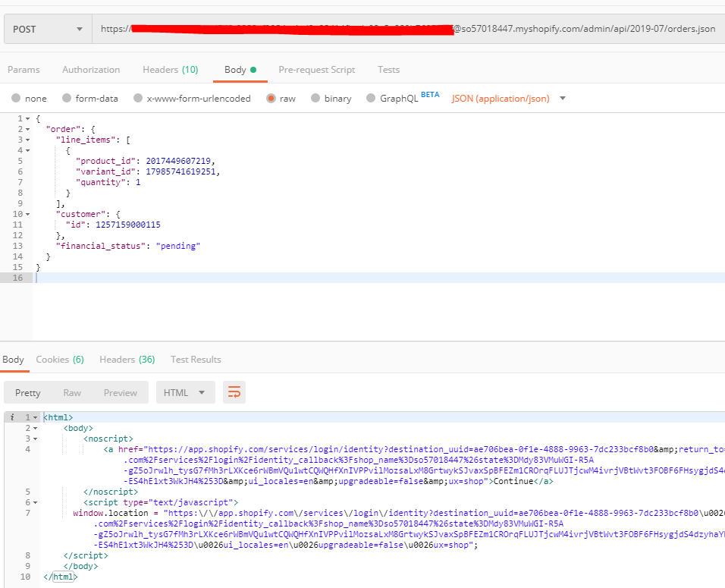
Task: Collapse the <body> tag in response
Action: 35,429
